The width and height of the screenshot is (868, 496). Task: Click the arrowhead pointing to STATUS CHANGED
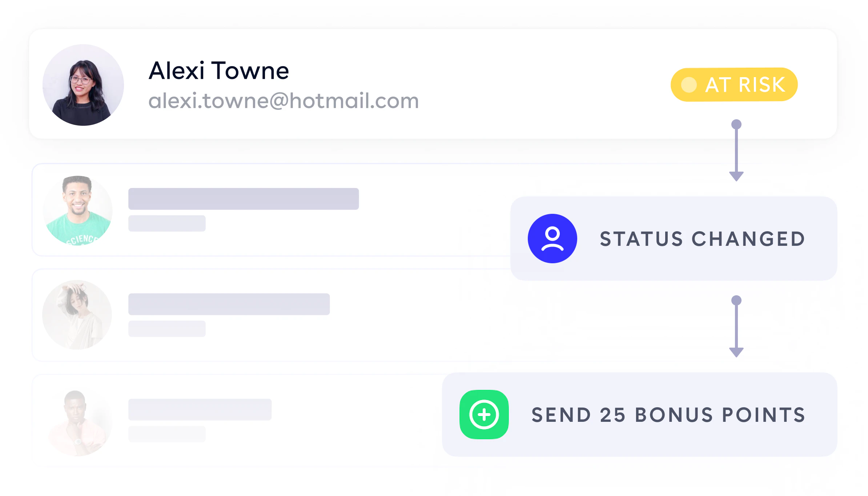coord(736,176)
